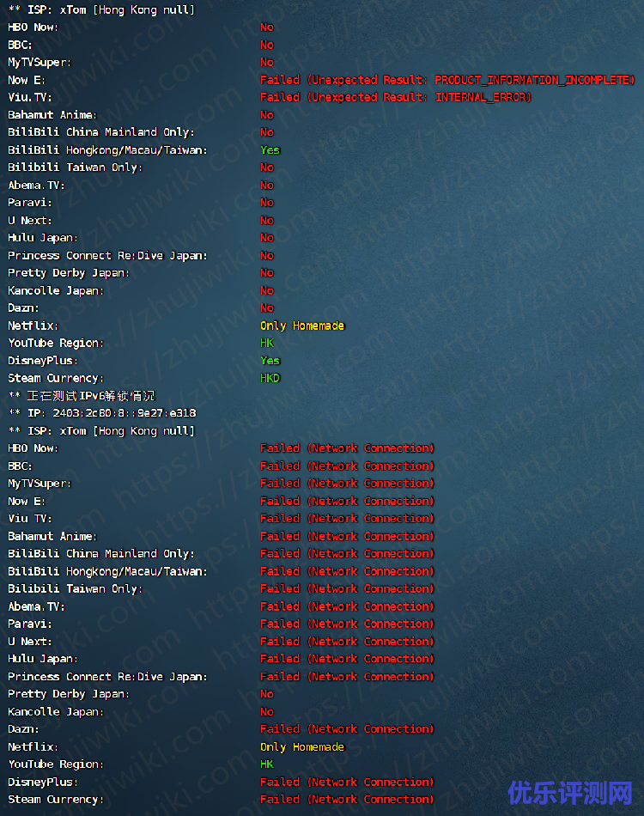Select the ISP xTom line directly below the IPv6 address
644x816 pixels.
pyautogui.click(x=101, y=431)
